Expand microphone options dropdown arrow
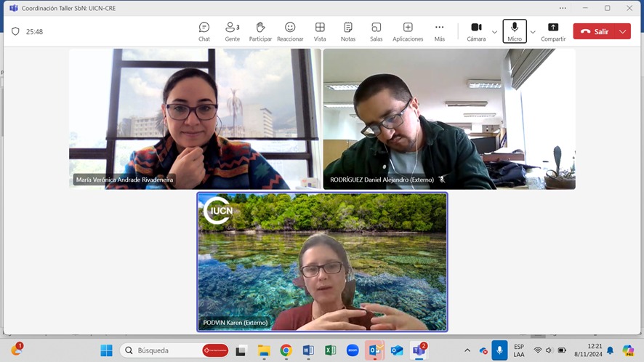 coord(533,32)
